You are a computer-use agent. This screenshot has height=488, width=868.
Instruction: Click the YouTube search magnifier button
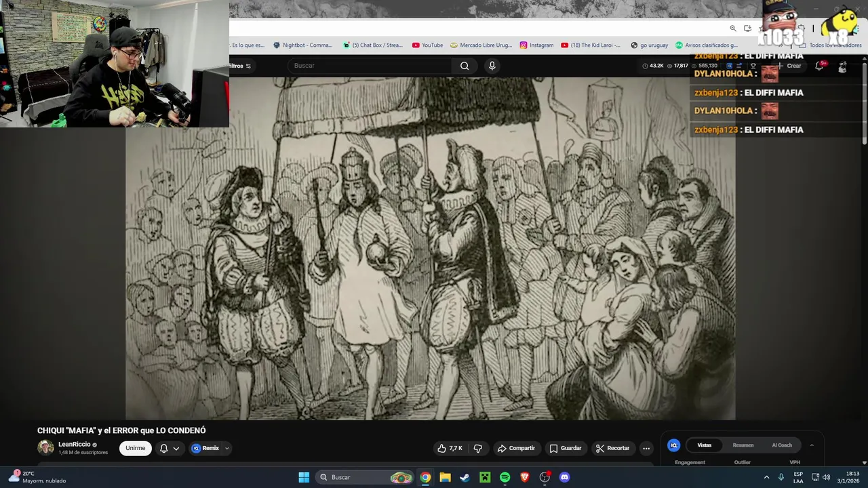click(x=465, y=66)
